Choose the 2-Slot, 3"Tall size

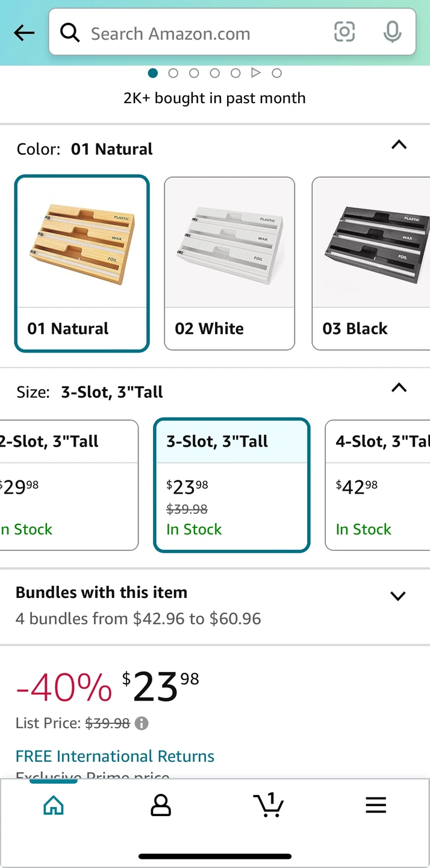point(68,485)
